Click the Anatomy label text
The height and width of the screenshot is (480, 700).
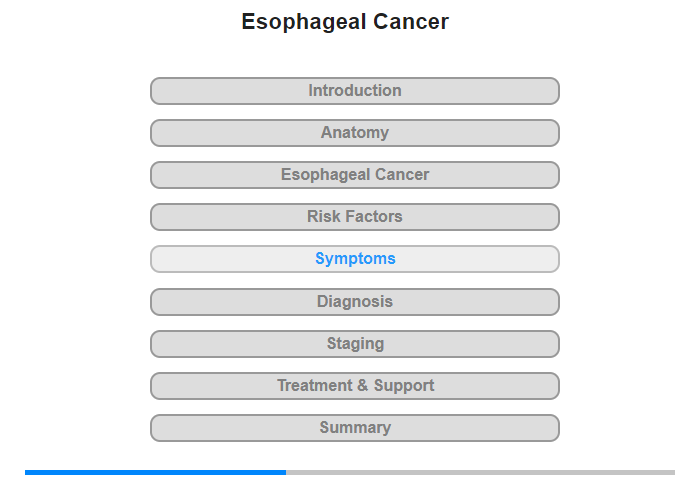click(355, 133)
